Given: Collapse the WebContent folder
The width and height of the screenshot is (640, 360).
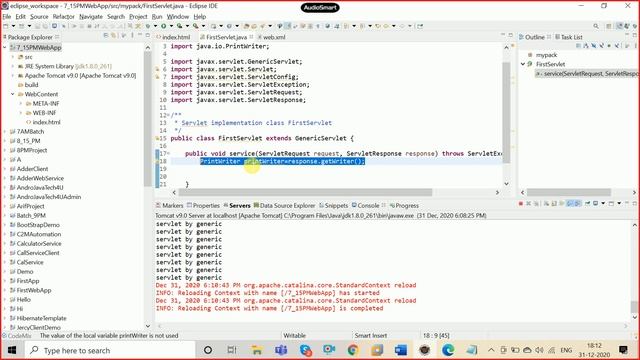Looking at the screenshot, I should [x=13, y=94].
